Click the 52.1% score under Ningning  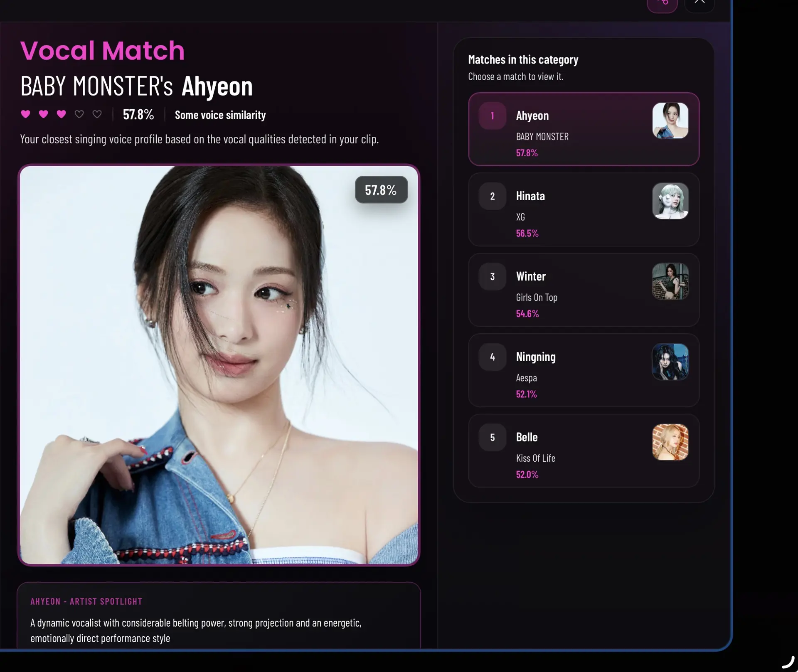(x=527, y=394)
